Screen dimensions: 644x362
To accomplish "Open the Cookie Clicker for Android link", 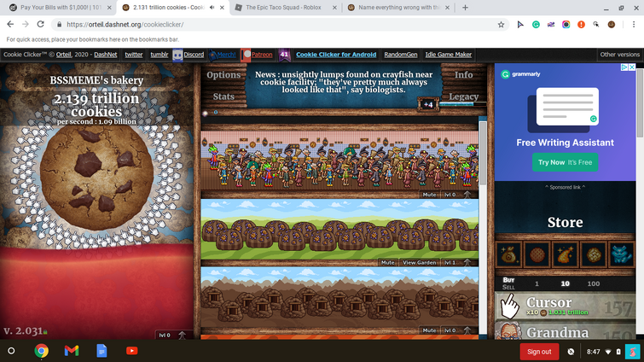I will click(x=336, y=55).
